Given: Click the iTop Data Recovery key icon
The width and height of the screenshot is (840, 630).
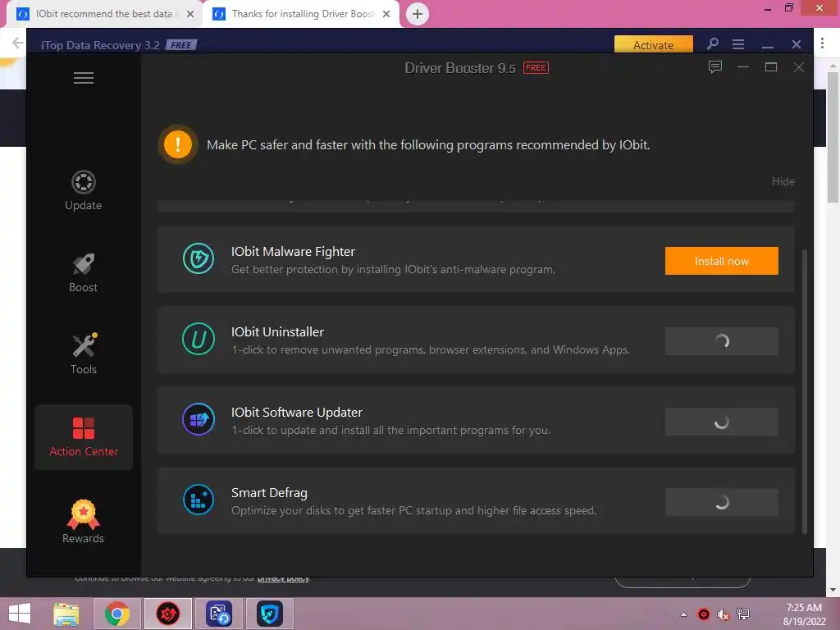Looking at the screenshot, I should point(713,44).
